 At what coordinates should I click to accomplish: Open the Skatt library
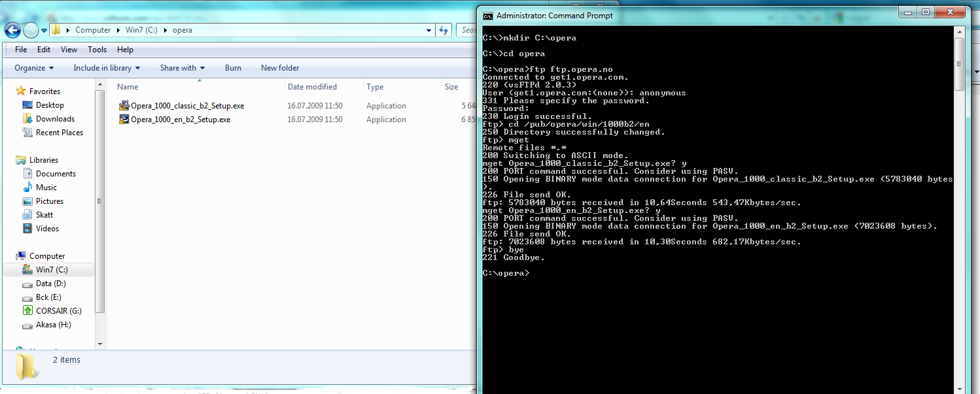(x=44, y=215)
